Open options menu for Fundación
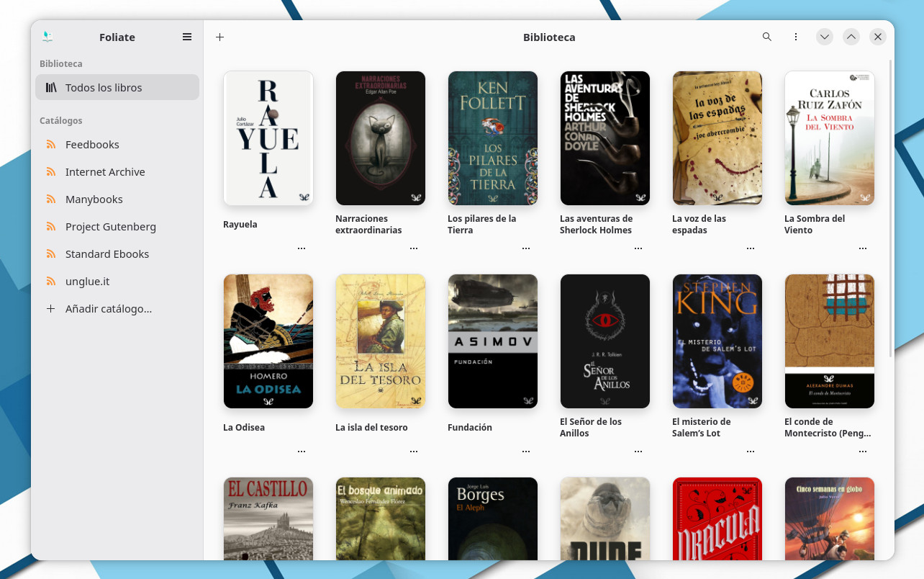This screenshot has width=924, height=579. click(x=526, y=451)
